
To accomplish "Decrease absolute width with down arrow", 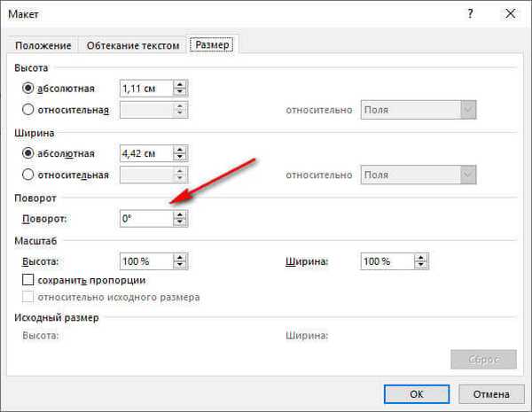I will pyautogui.click(x=180, y=157).
